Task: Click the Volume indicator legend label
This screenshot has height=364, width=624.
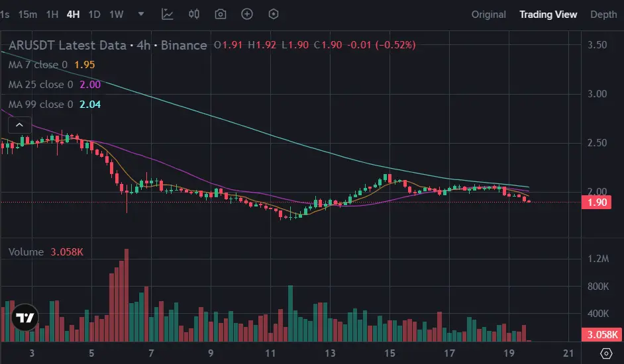Action: pyautogui.click(x=26, y=252)
